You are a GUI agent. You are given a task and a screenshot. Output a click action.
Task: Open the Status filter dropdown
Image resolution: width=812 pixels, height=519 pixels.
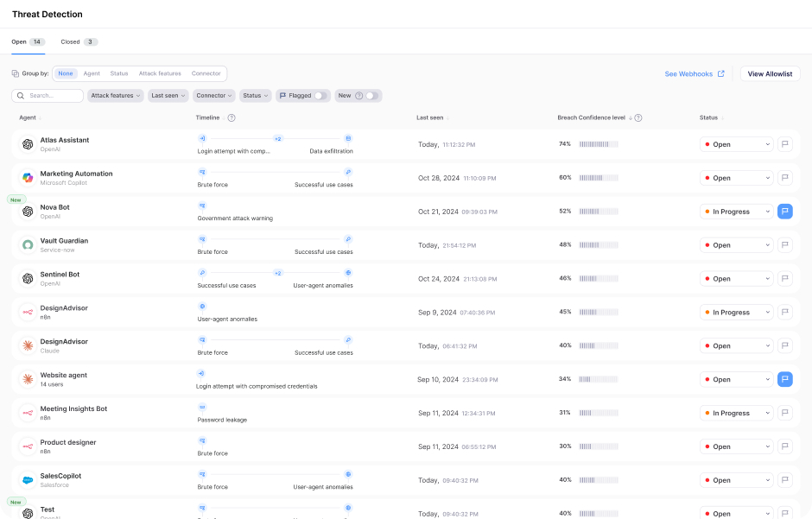[256, 96]
